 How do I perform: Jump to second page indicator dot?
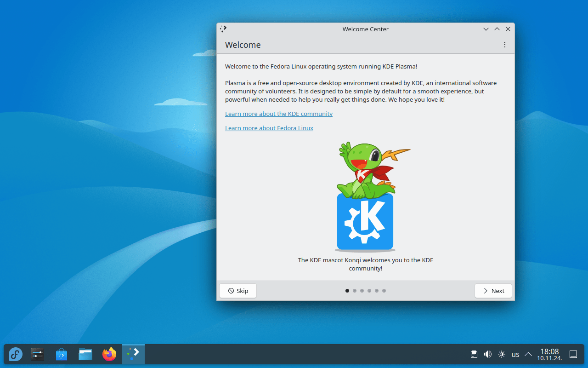tap(355, 291)
